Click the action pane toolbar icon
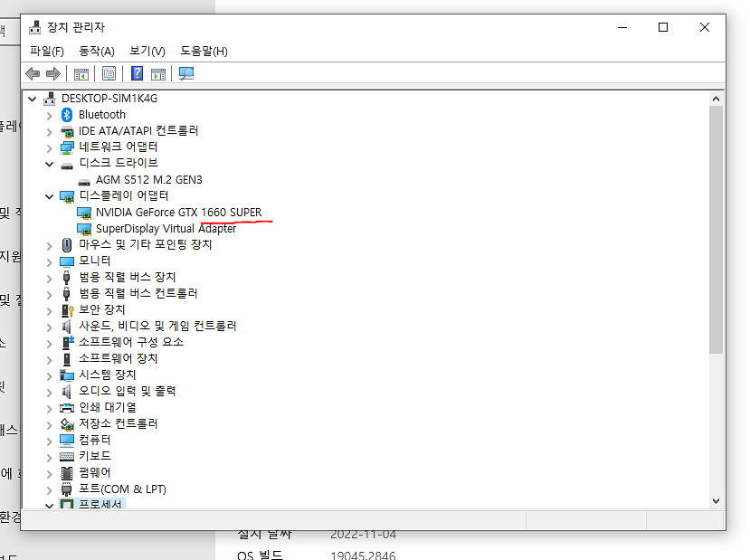The image size is (750, 560). 157,73
